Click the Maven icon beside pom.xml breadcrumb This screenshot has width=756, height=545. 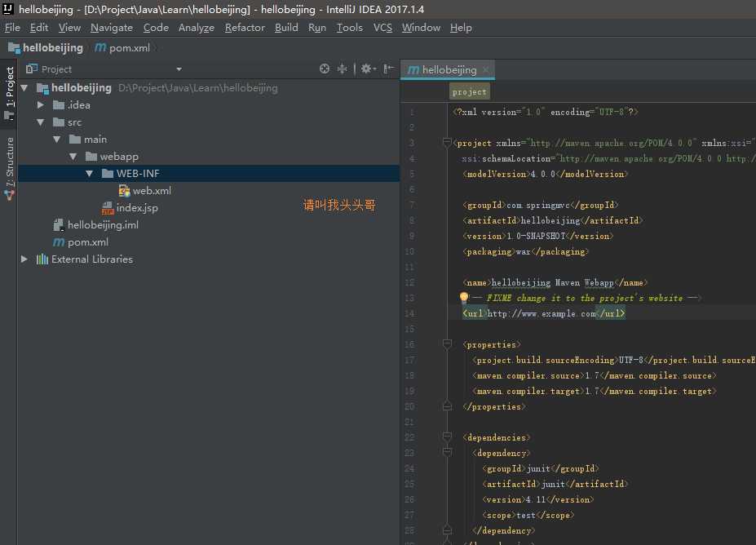100,48
